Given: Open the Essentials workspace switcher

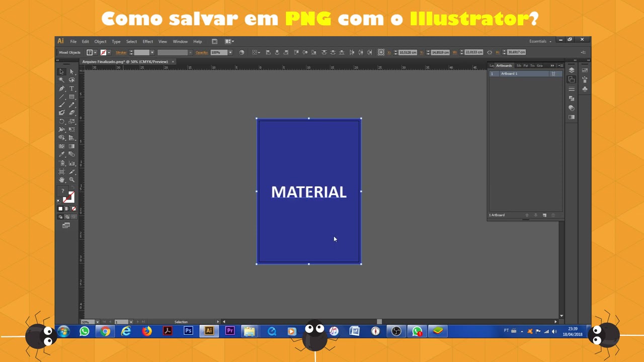Looking at the screenshot, I should tap(540, 41).
